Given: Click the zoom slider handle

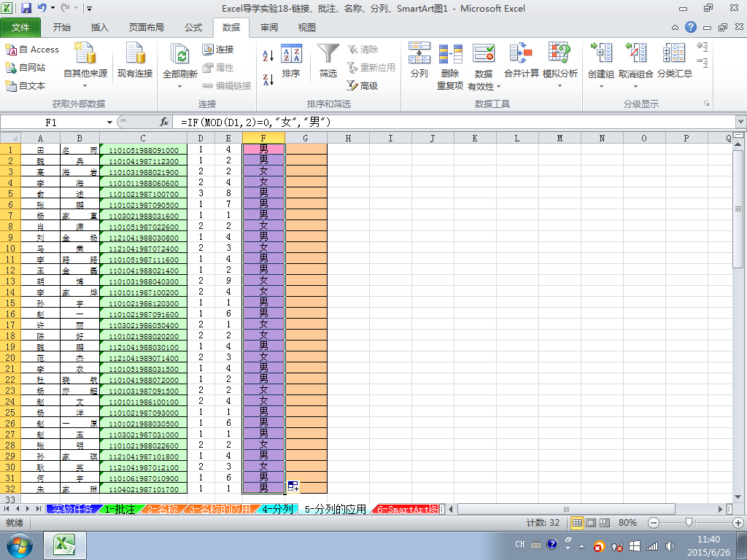Looking at the screenshot, I should point(689,523).
